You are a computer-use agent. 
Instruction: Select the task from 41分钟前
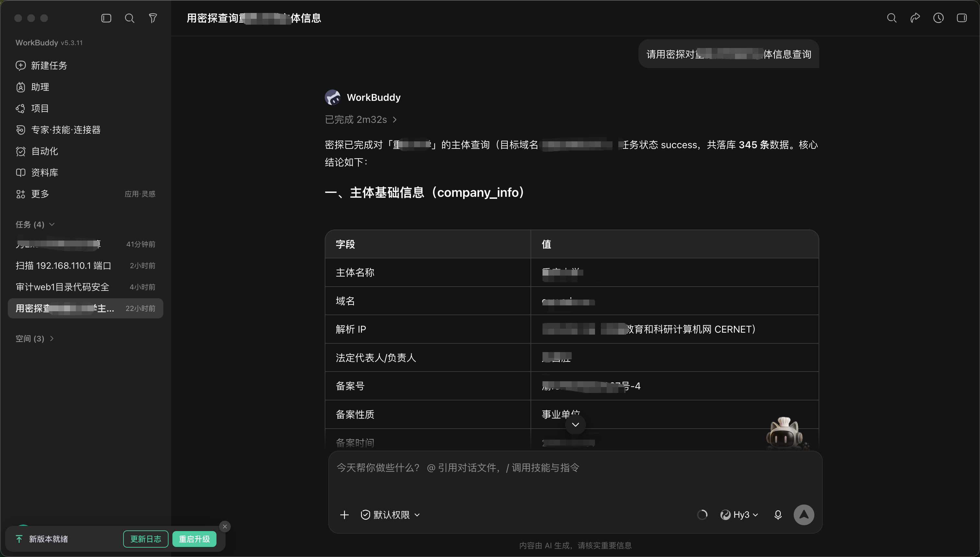pos(85,244)
